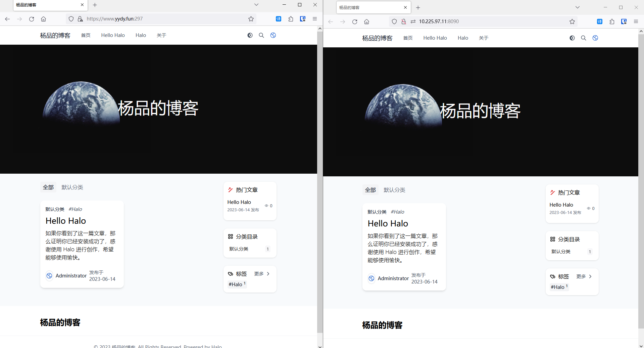Open Hello Halo in right 热门文章 widget
The height and width of the screenshot is (348, 644).
tap(561, 205)
